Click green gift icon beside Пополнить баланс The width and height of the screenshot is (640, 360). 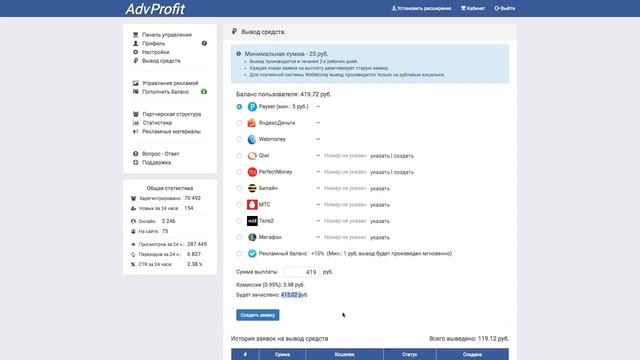204,92
